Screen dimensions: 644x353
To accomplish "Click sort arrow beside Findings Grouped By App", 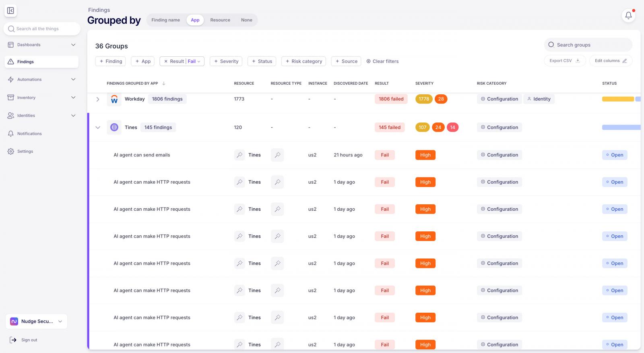I will [164, 83].
